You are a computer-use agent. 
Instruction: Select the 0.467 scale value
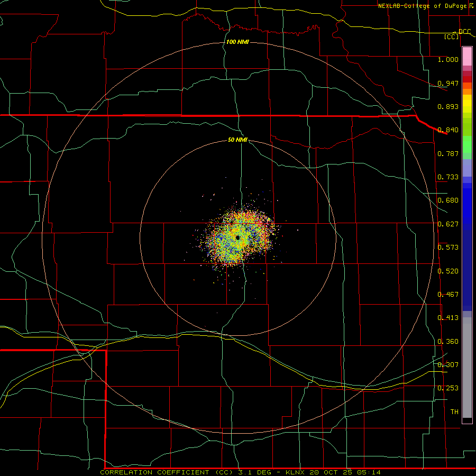pos(448,295)
